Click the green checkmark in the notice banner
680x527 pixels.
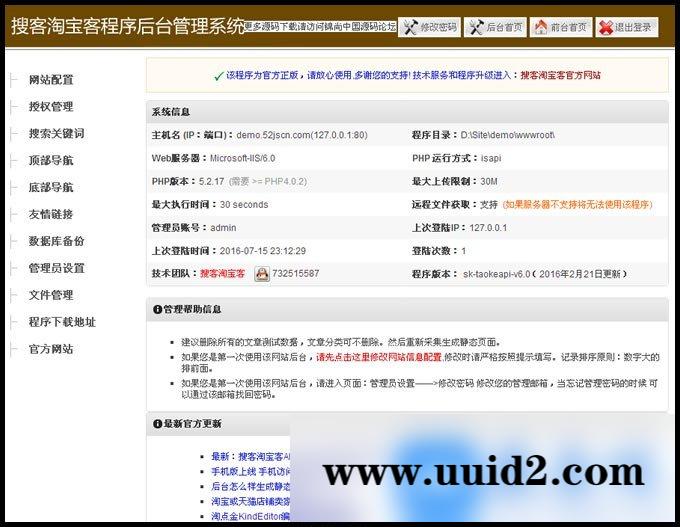tap(218, 75)
